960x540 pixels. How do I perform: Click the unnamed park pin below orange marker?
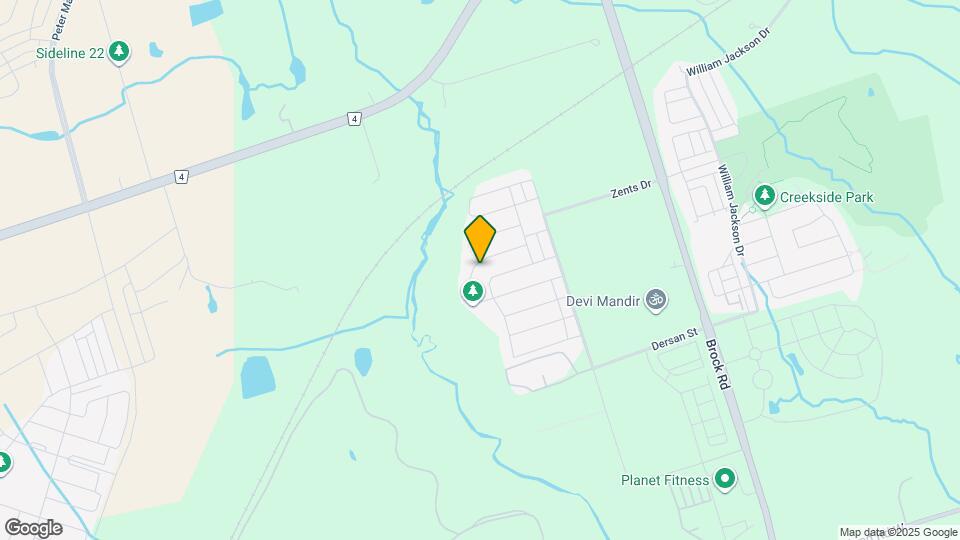tap(473, 291)
